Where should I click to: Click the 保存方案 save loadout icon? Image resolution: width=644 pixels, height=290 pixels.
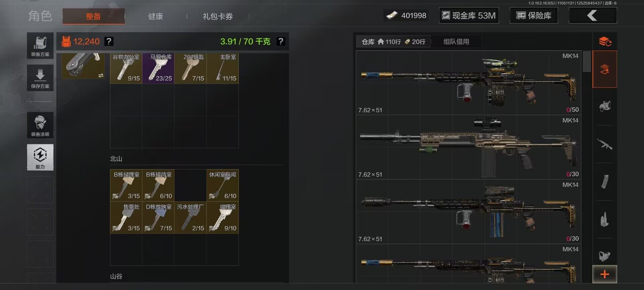tap(40, 78)
